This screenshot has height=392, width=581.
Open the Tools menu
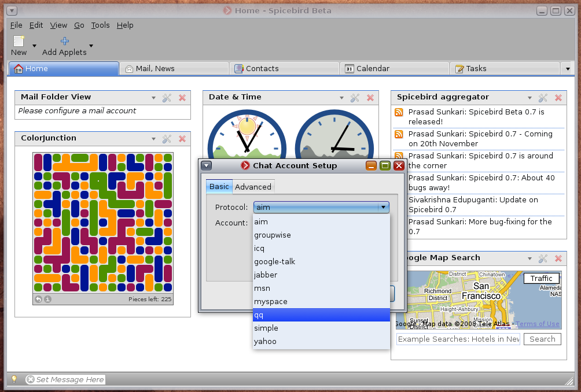[x=101, y=25]
